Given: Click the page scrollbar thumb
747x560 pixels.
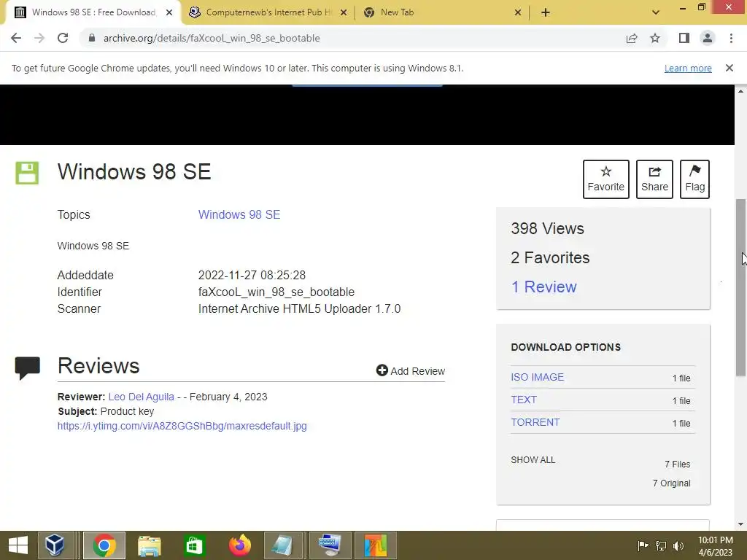Looking at the screenshot, I should [741, 287].
